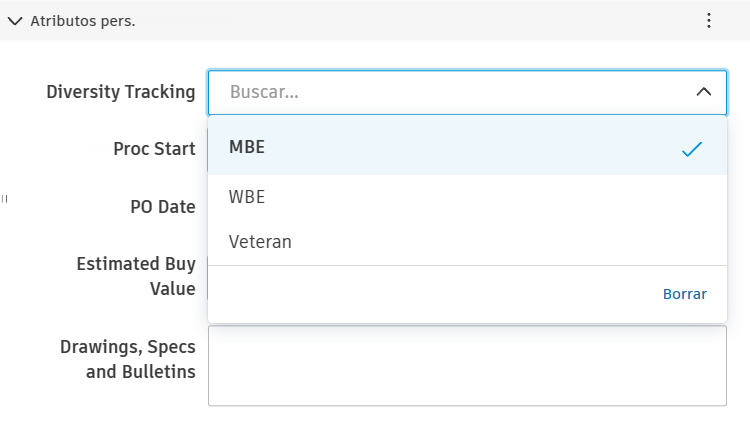
Task: Close Diversity Tracking dropdown with up chevron
Action: point(704,92)
